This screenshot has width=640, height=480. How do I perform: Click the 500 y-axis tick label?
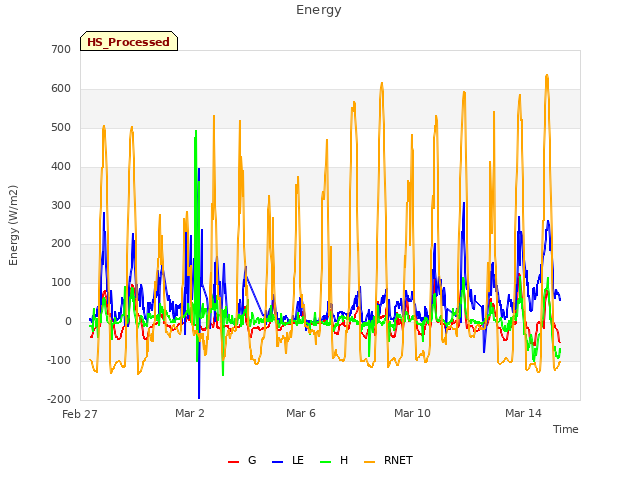(x=61, y=128)
